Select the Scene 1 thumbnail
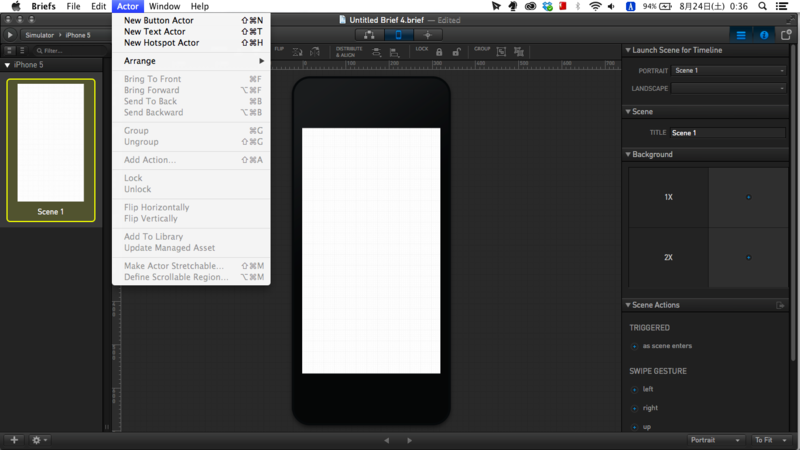 [x=51, y=150]
